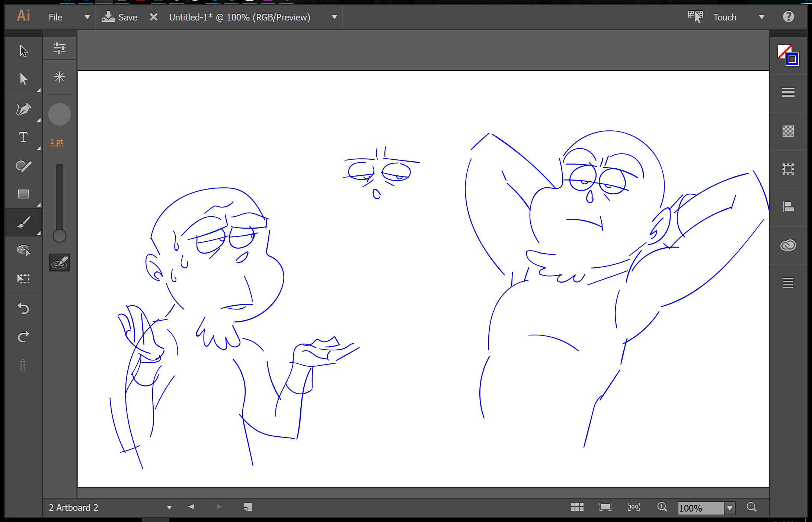This screenshot has height=522, width=812.
Task: Click the Undo arrow icon
Action: point(23,308)
